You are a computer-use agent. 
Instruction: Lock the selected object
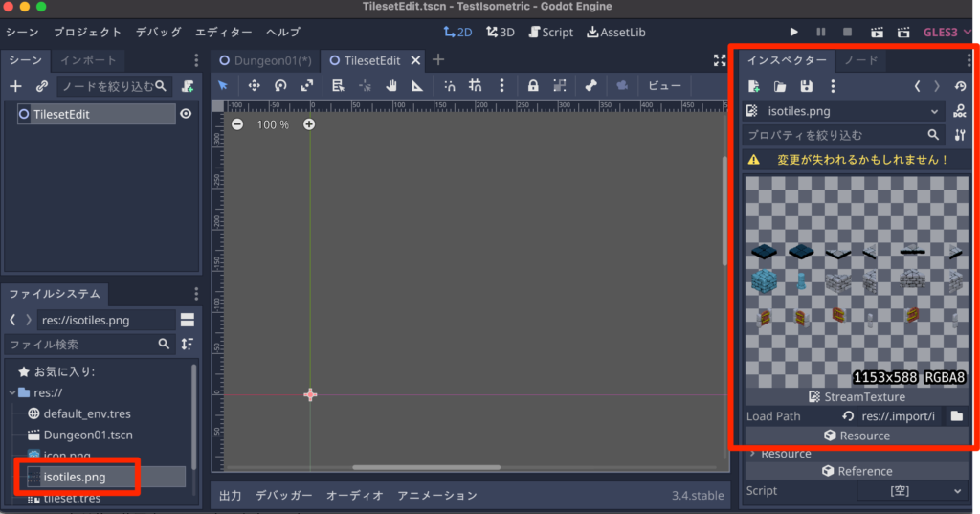[x=533, y=86]
